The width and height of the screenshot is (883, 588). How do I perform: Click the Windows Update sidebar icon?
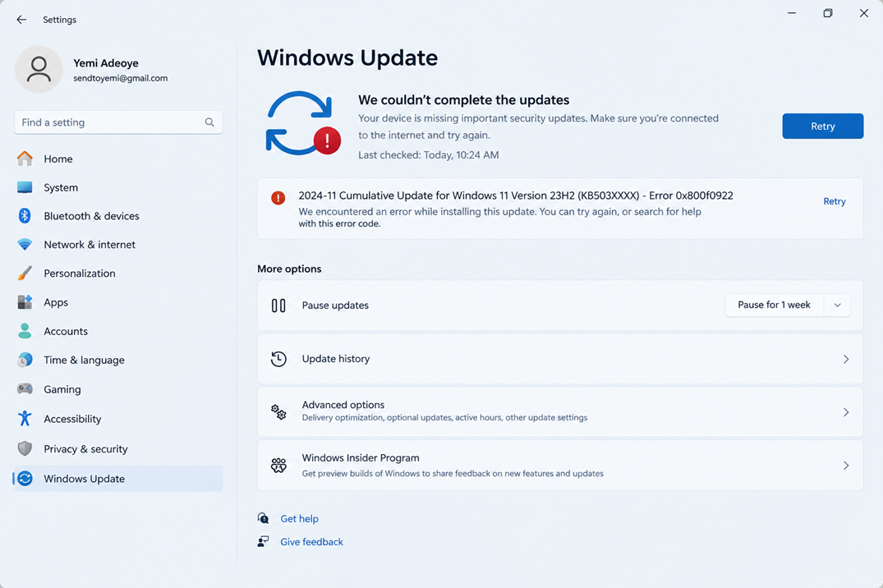pyautogui.click(x=25, y=479)
